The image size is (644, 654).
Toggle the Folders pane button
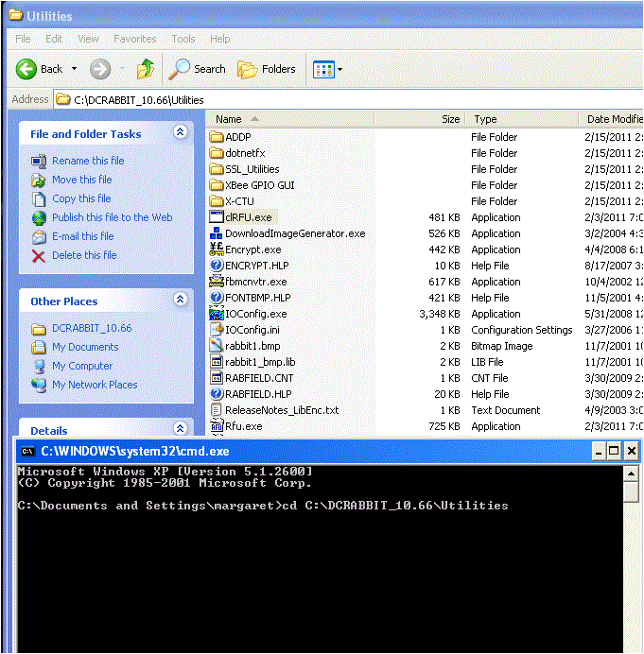(x=267, y=69)
